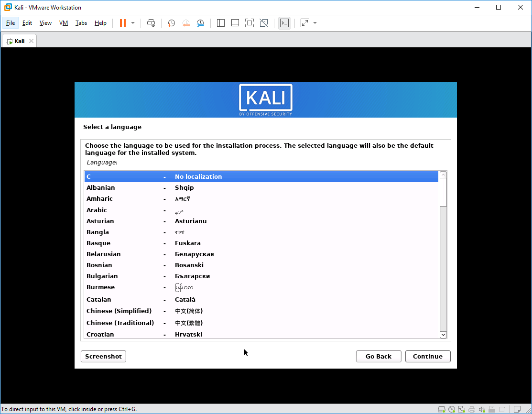This screenshot has height=414, width=532.
Task: Click network adapter status icon
Action: tap(462, 409)
